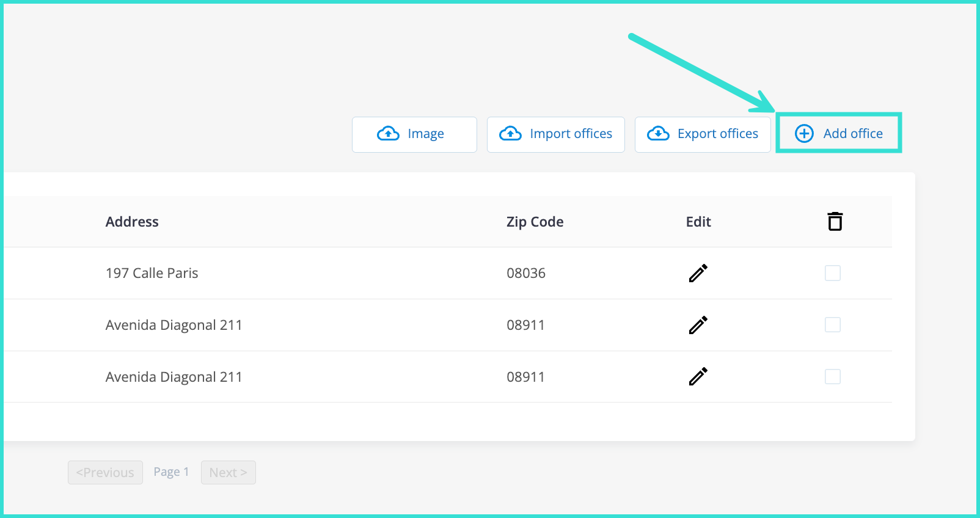This screenshot has width=980, height=518.
Task: Tick the checkbox in the second table row
Action: click(x=832, y=325)
